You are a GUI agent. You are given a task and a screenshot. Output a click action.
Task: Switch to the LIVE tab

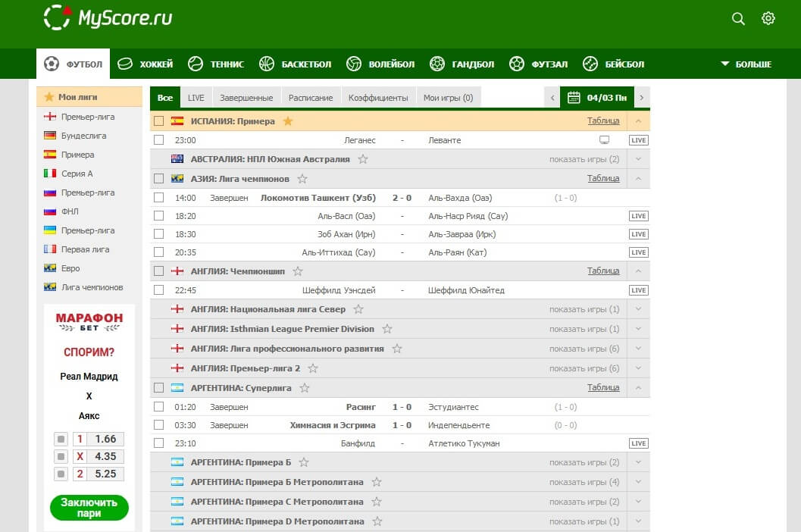[196, 98]
